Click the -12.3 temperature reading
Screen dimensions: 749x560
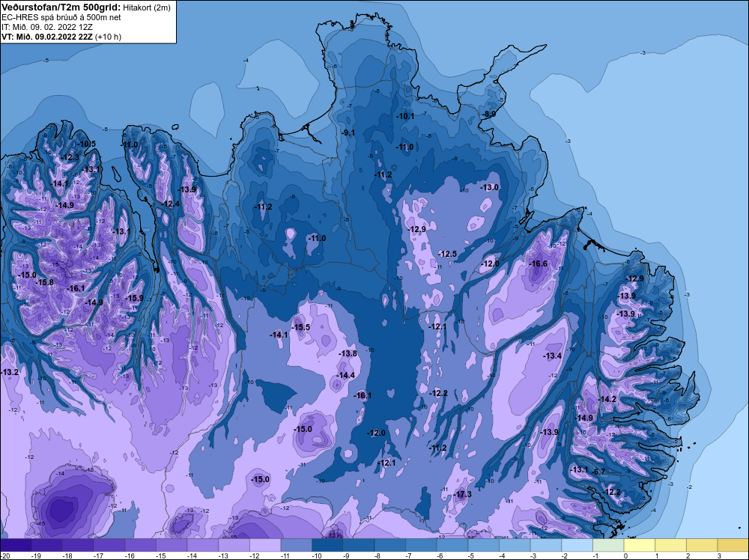(x=70, y=157)
